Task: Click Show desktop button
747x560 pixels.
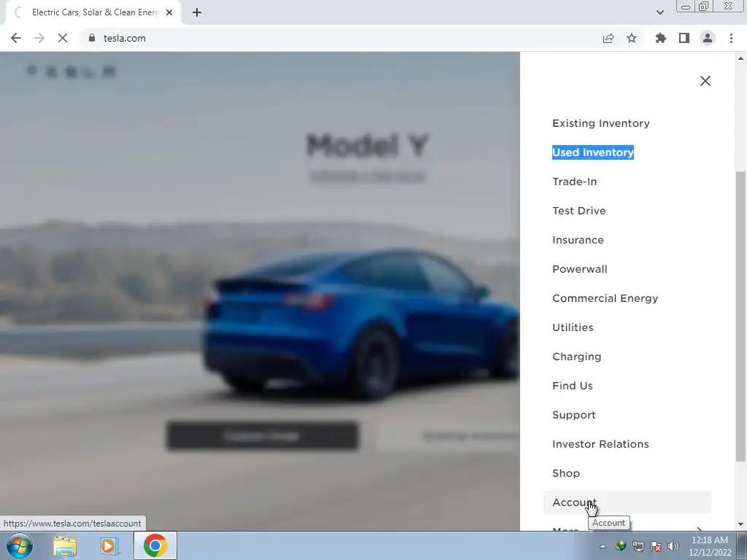Action: point(742,545)
